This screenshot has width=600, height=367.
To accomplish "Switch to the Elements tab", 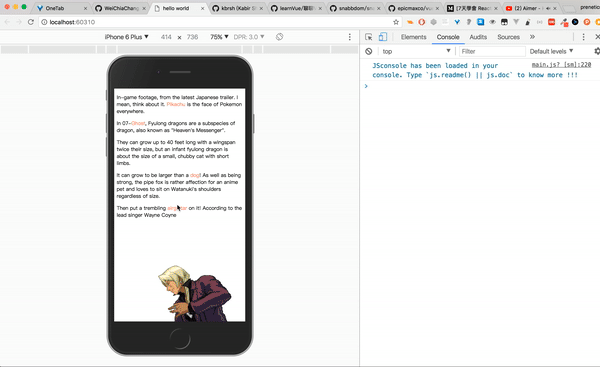I will (413, 37).
